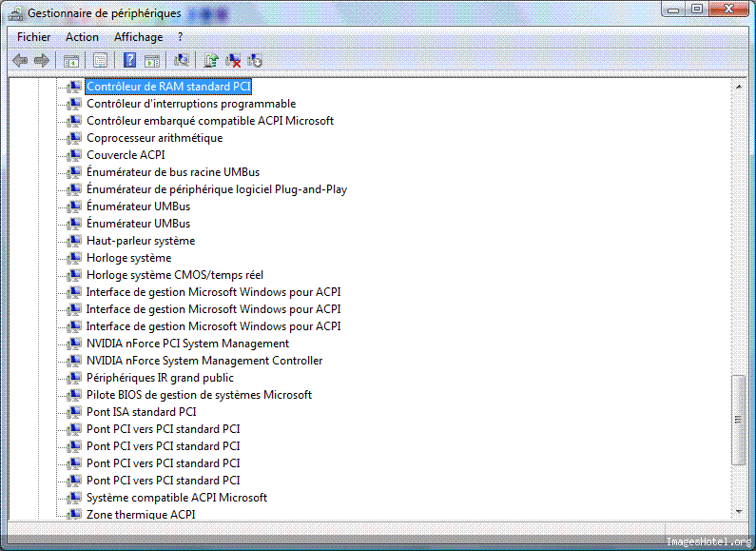Click the Update driver toolbar icon
The width and height of the screenshot is (756, 551).
(x=211, y=61)
